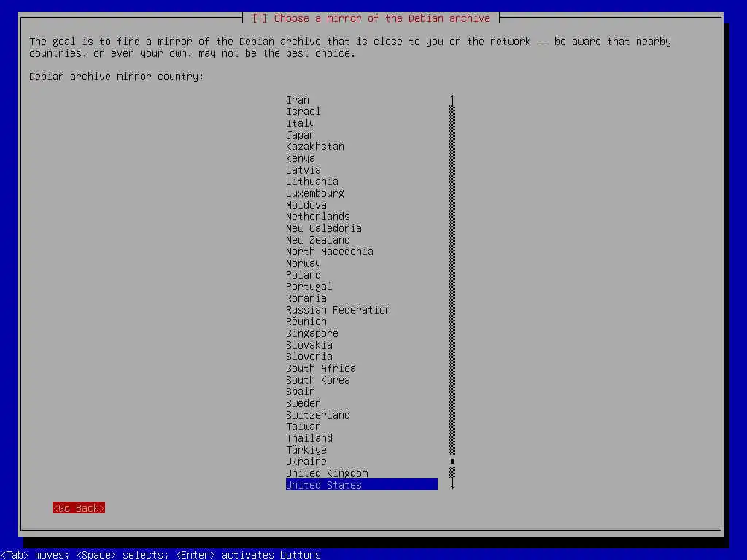The height and width of the screenshot is (560, 747).
Task: Click the Go Back button
Action: coord(79,508)
